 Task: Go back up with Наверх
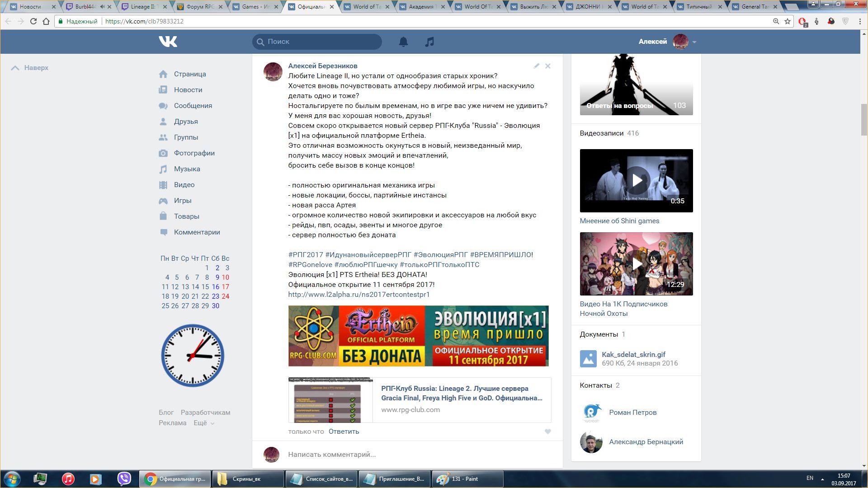pos(30,68)
